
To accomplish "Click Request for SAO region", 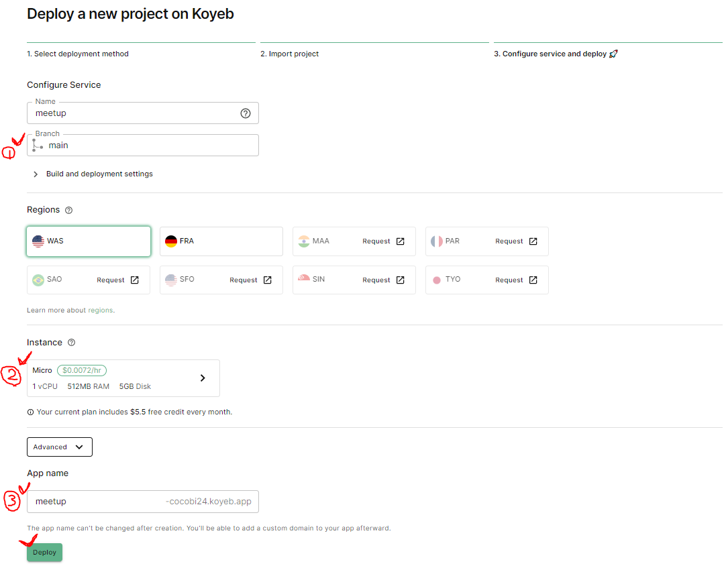I will 111,280.
